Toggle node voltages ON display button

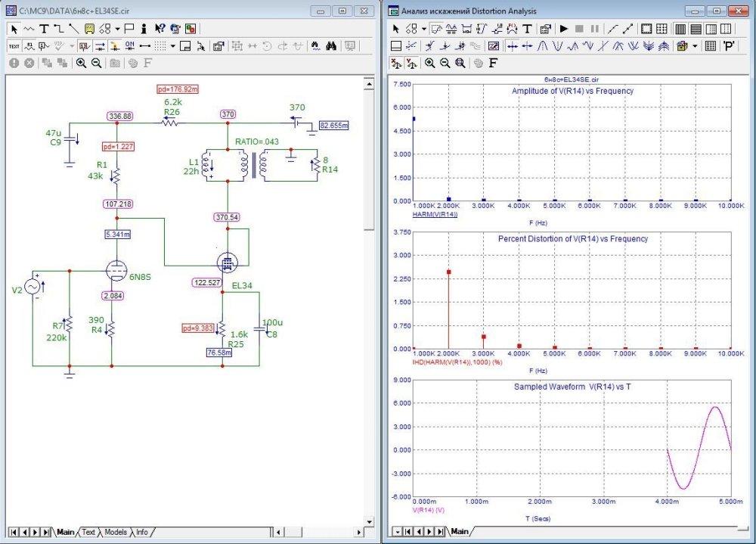pos(129,46)
